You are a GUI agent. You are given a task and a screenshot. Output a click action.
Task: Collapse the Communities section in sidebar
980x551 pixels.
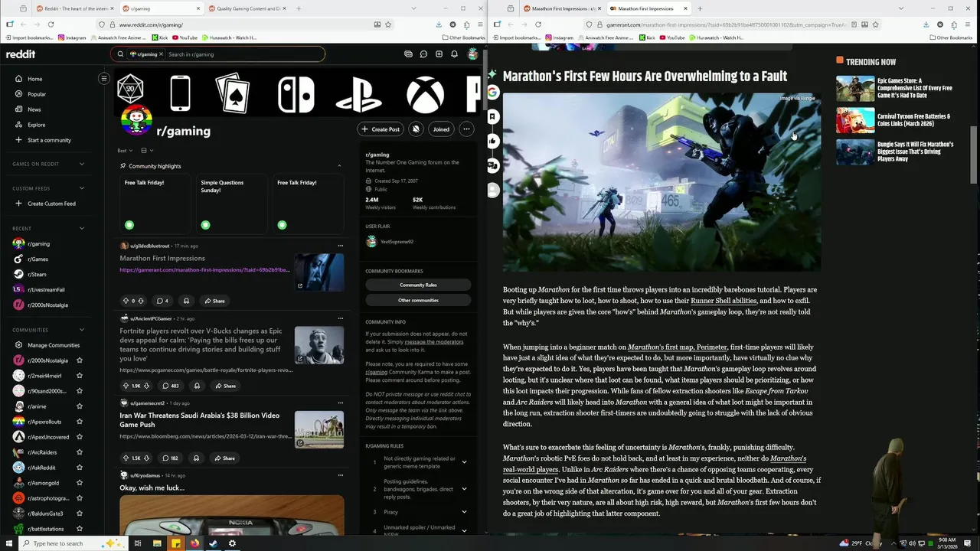pyautogui.click(x=82, y=330)
